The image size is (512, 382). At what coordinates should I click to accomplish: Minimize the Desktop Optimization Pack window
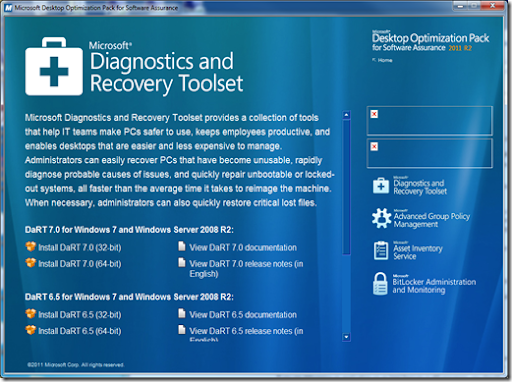click(461, 6)
